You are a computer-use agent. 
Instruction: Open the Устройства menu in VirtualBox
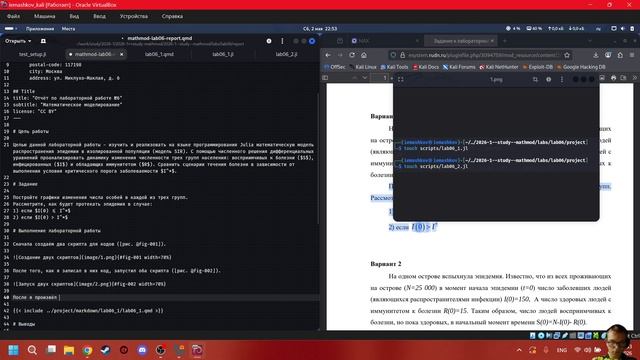coord(134,16)
